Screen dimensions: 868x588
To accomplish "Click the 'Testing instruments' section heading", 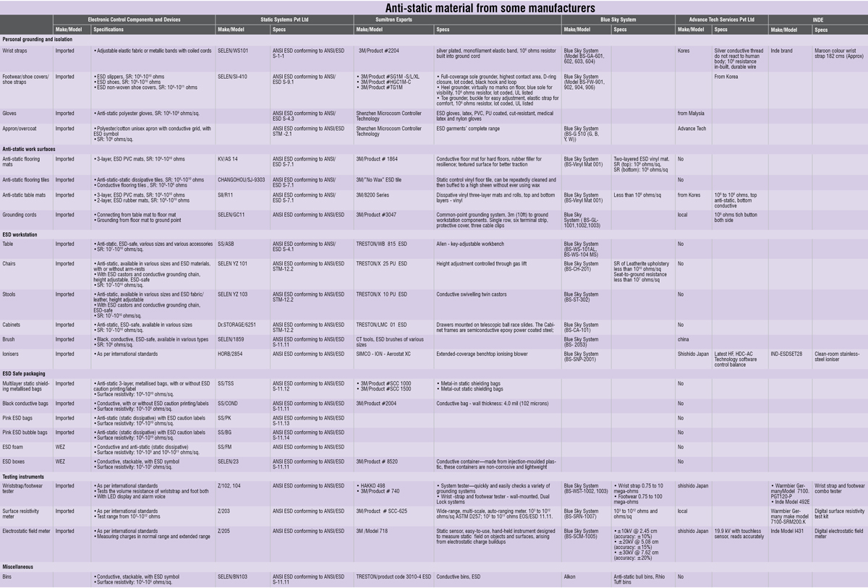I will tap(23, 477).
